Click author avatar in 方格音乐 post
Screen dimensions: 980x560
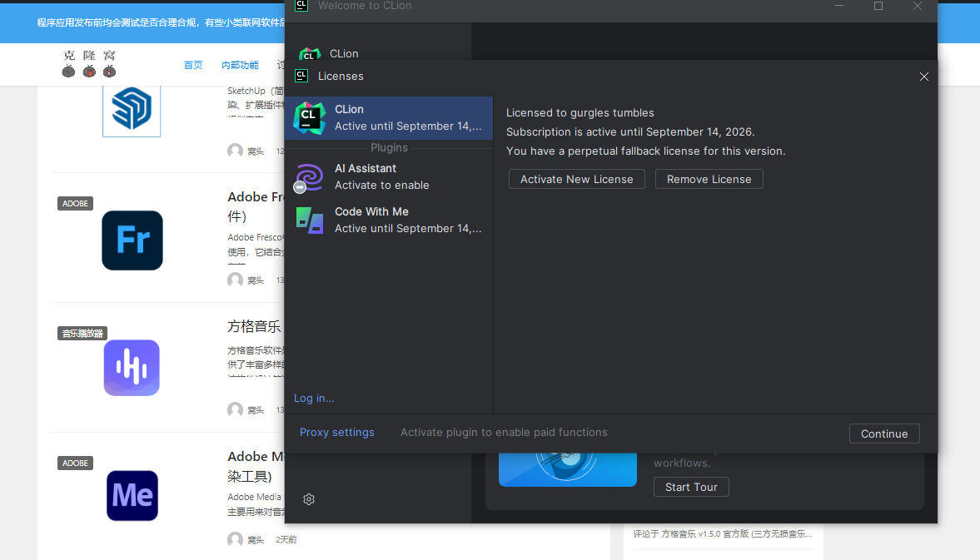click(x=235, y=409)
